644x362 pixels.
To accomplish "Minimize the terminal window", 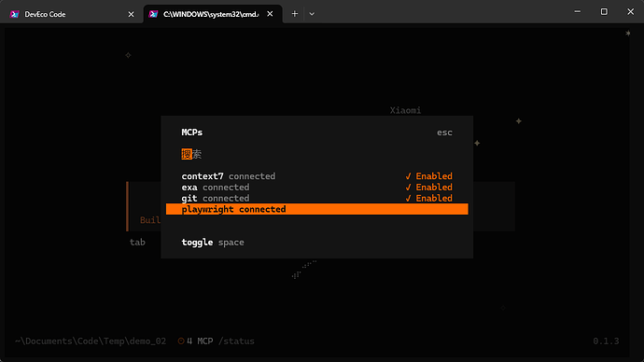I will click(x=578, y=11).
